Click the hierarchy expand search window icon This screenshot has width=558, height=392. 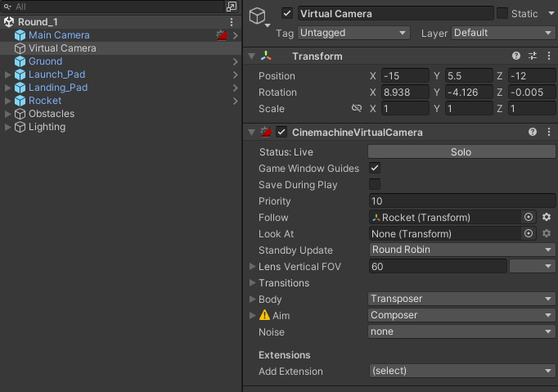click(232, 7)
